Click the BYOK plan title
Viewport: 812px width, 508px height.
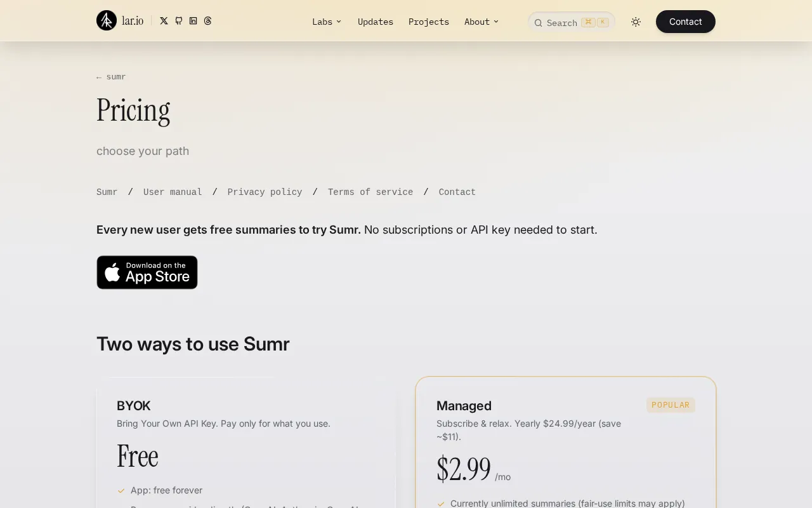click(134, 406)
